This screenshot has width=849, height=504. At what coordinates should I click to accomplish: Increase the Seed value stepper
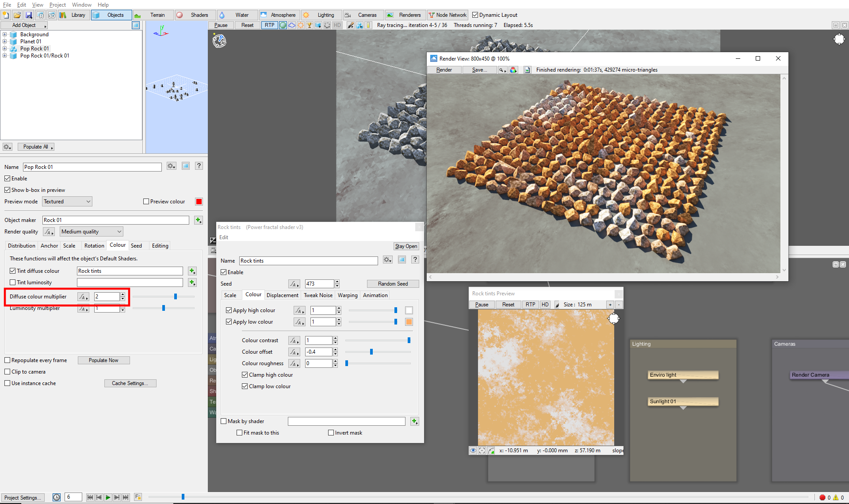337,282
